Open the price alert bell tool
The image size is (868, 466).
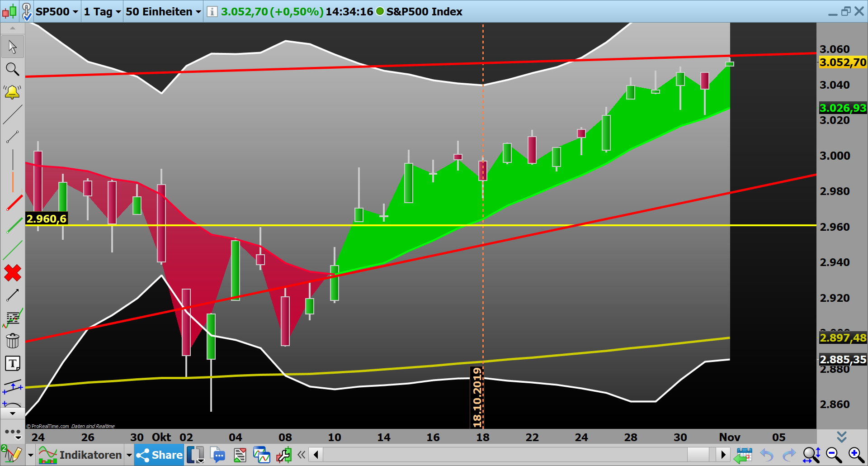pos(12,91)
